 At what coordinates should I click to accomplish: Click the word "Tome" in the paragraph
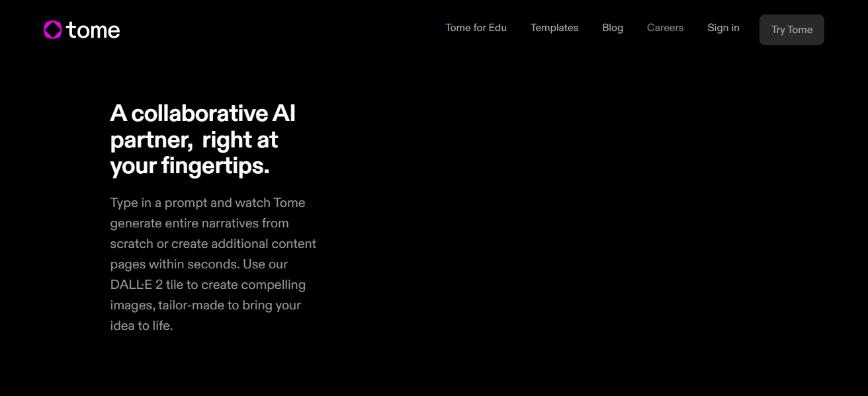[x=289, y=203]
